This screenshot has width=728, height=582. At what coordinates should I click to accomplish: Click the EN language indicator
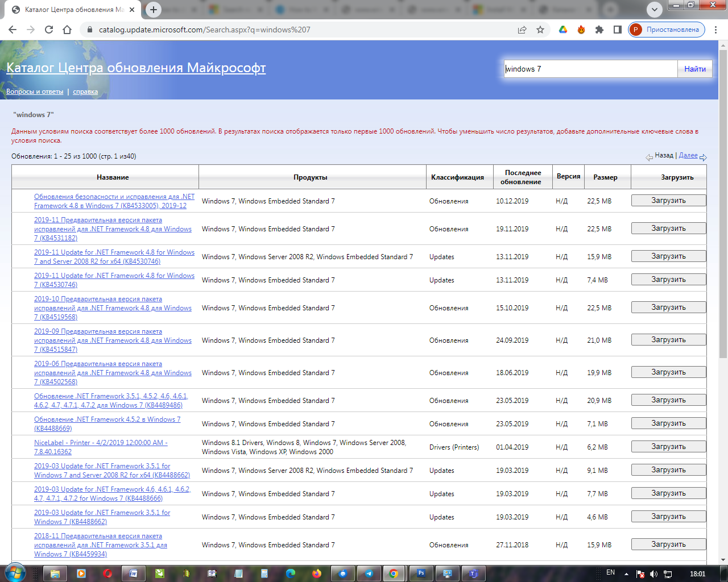point(610,573)
